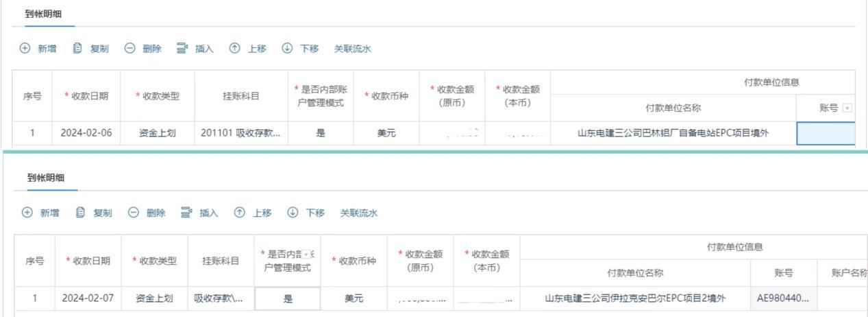The width and height of the screenshot is (868, 317).
Task: Click 插入 insert-row icon in the upper panel
Action: pyautogui.click(x=182, y=48)
